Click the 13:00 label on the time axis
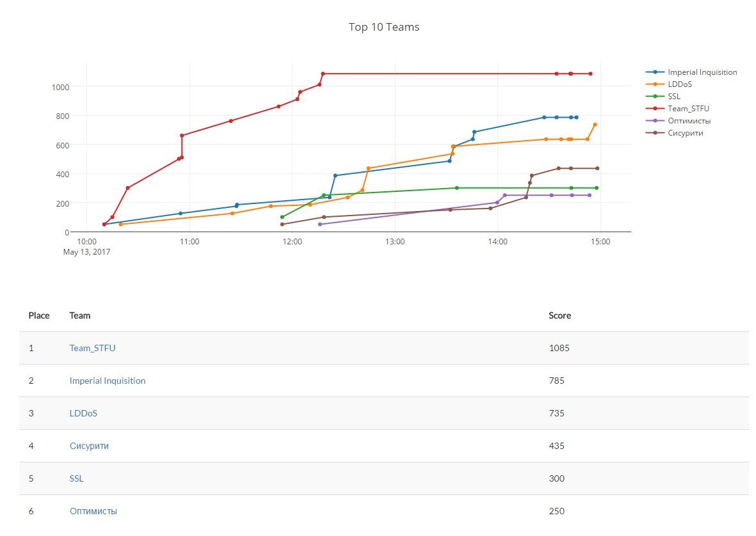756x536 pixels. pyautogui.click(x=395, y=242)
